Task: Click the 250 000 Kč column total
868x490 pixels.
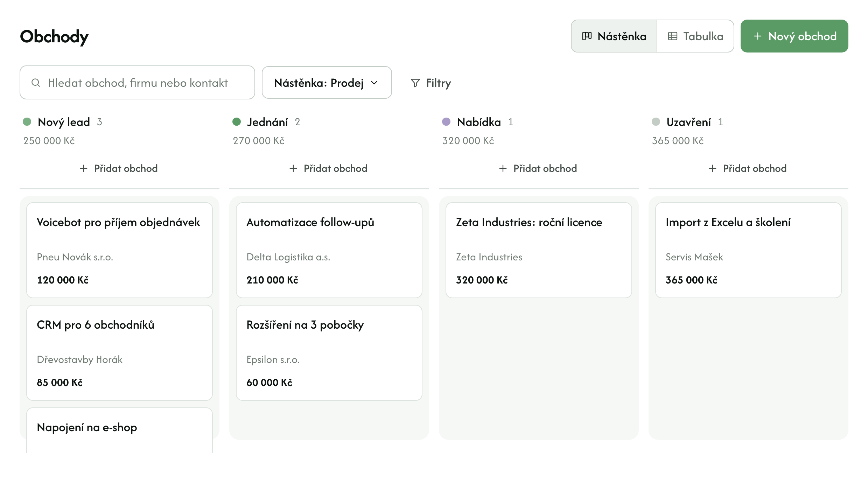Action: [x=49, y=141]
